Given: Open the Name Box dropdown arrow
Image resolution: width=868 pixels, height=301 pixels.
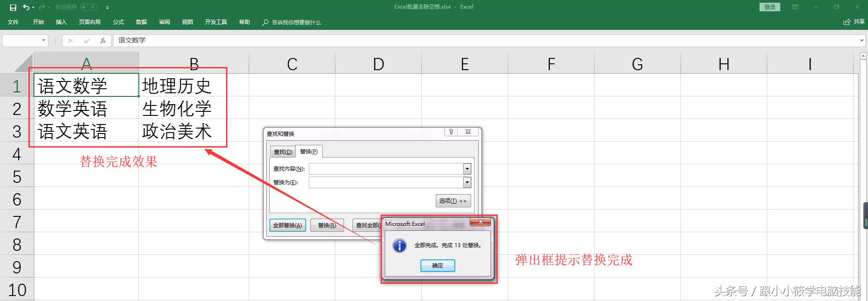Looking at the screenshot, I should [43, 40].
